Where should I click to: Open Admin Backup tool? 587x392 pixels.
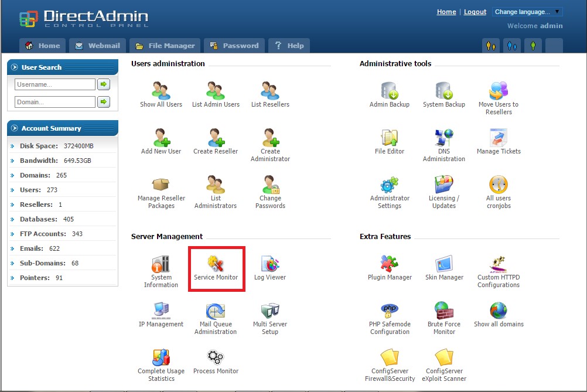[x=390, y=95]
